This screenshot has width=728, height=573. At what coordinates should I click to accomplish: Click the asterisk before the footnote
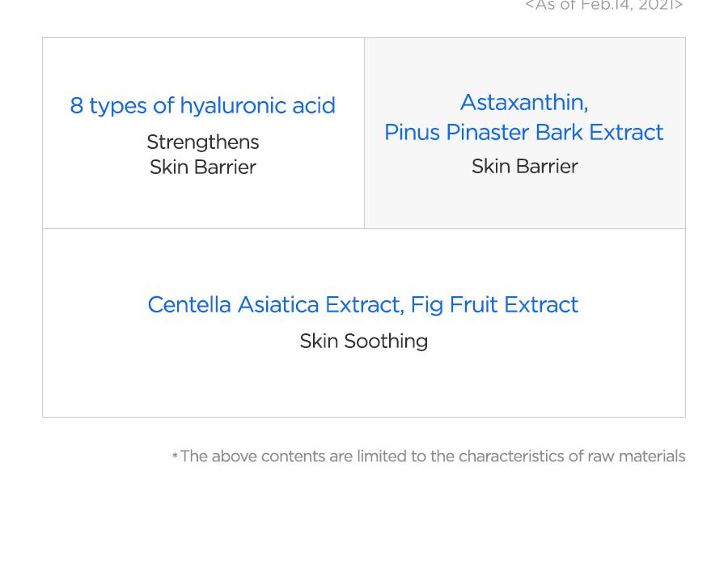click(x=175, y=456)
